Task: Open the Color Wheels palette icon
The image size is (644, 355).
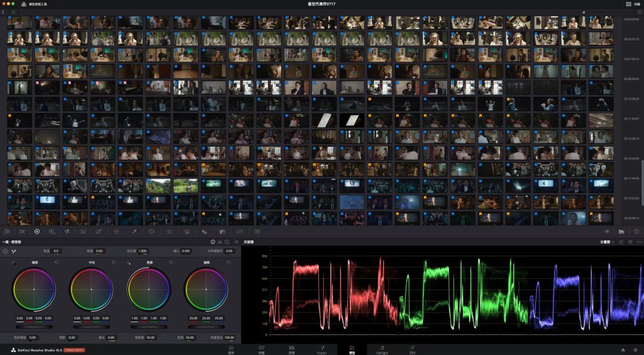Action: [x=36, y=232]
